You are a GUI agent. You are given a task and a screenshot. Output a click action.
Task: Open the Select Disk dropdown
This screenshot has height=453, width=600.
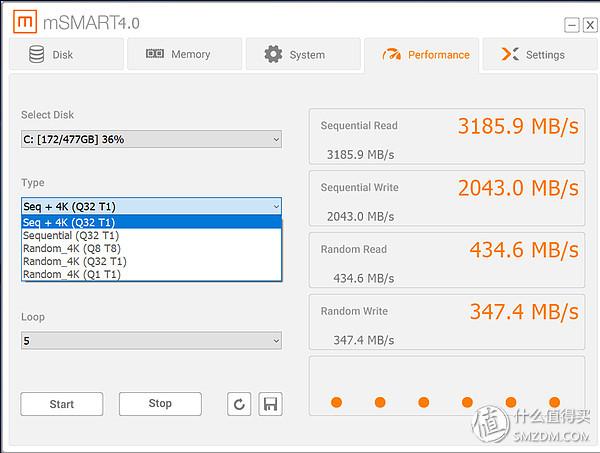coord(152,139)
